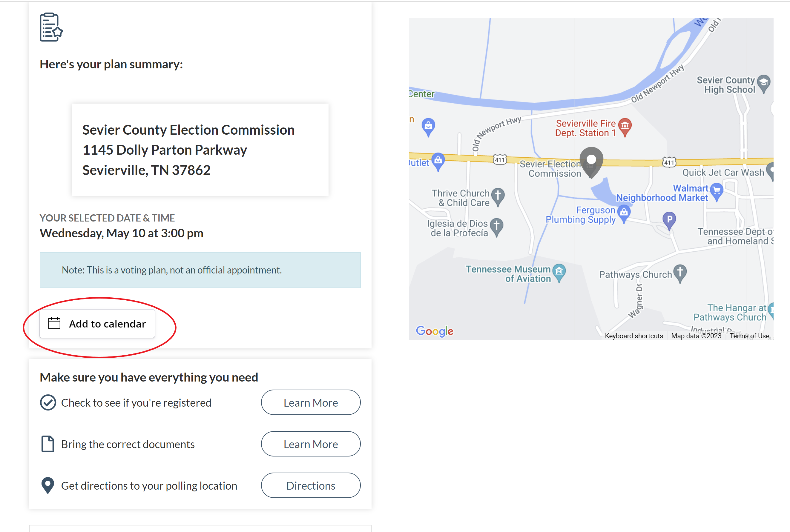Click the calendar icon in Add to calendar
Viewport: 790px width, 532px height.
(54, 323)
